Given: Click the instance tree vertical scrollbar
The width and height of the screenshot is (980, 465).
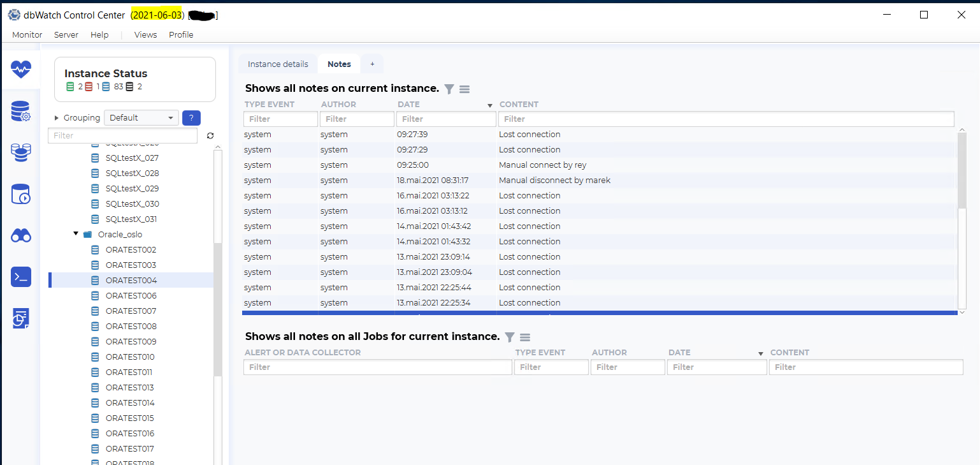Looking at the screenshot, I should pyautogui.click(x=218, y=309).
